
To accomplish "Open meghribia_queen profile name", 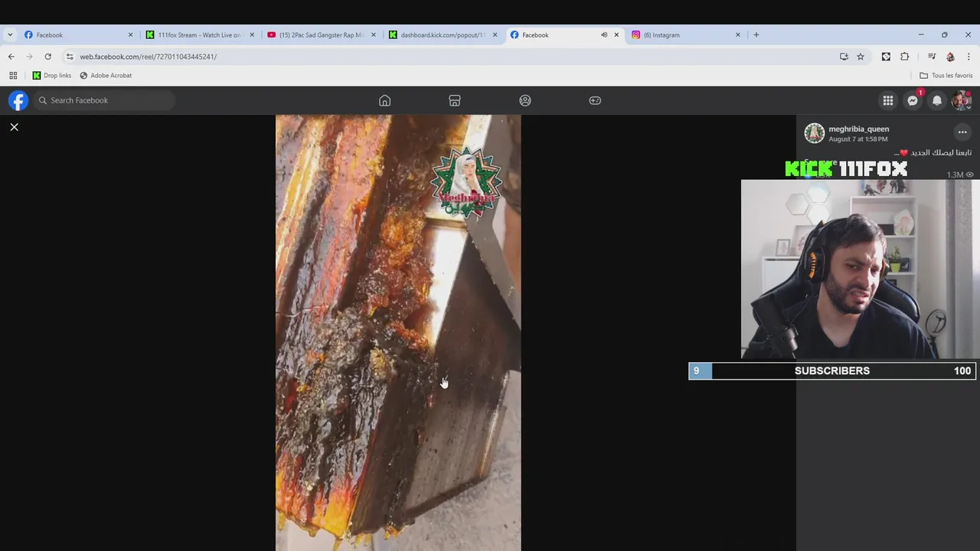I will click(x=858, y=129).
